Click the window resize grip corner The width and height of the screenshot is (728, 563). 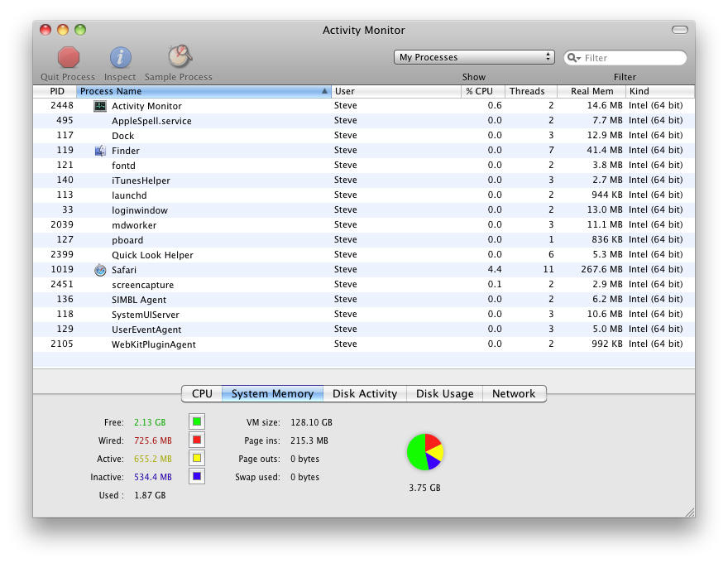[690, 512]
